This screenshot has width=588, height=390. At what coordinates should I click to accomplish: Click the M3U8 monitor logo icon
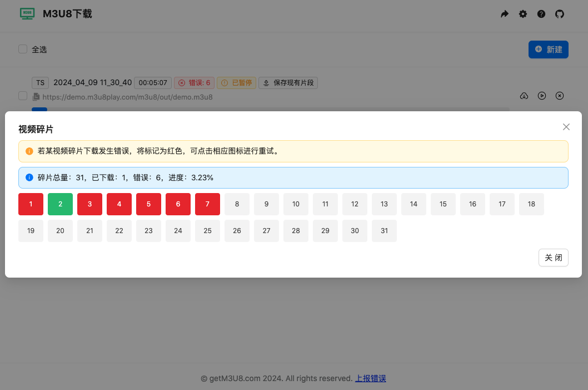tap(27, 14)
